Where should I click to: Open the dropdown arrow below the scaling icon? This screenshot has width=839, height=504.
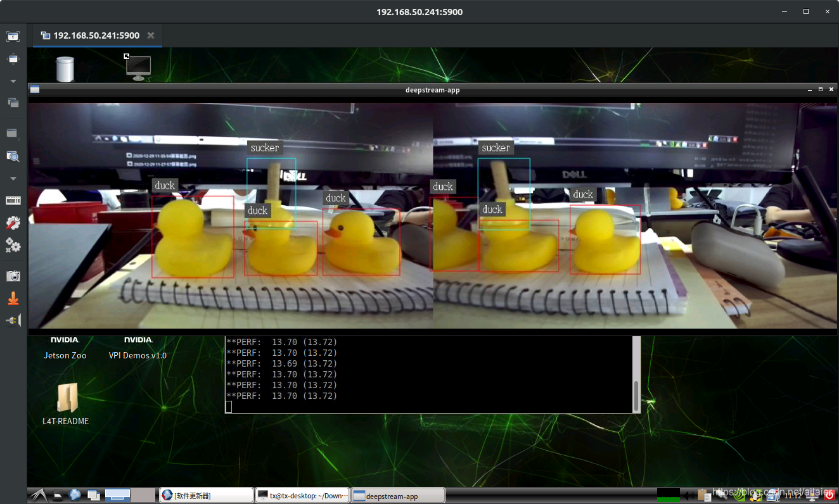tap(13, 81)
